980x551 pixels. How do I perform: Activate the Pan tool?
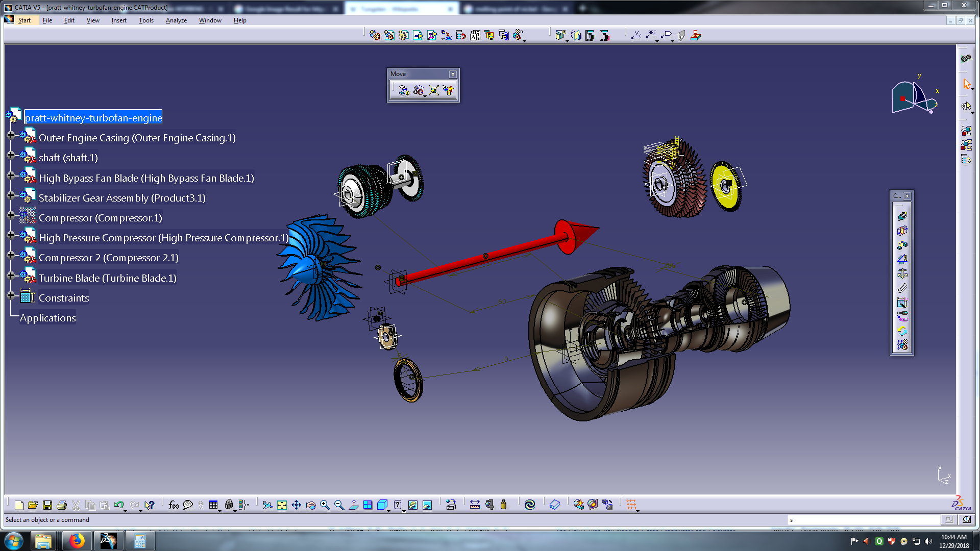pos(296,505)
